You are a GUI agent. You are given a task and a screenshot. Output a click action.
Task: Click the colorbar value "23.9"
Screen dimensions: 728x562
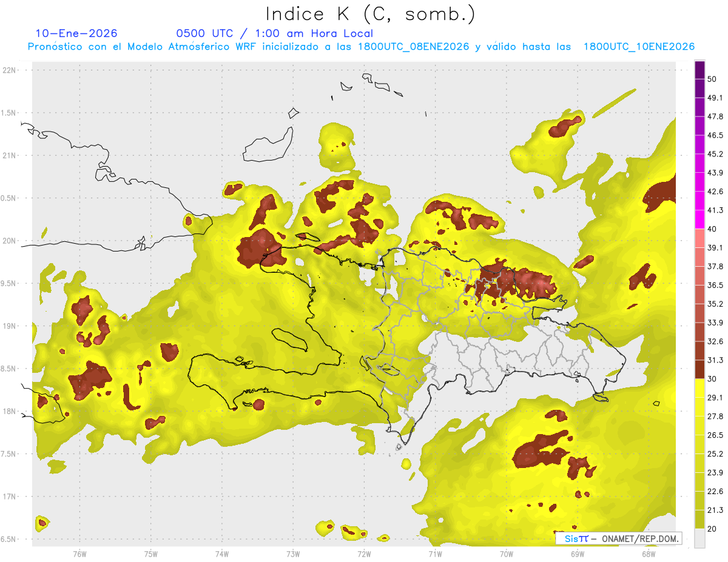tap(715, 473)
